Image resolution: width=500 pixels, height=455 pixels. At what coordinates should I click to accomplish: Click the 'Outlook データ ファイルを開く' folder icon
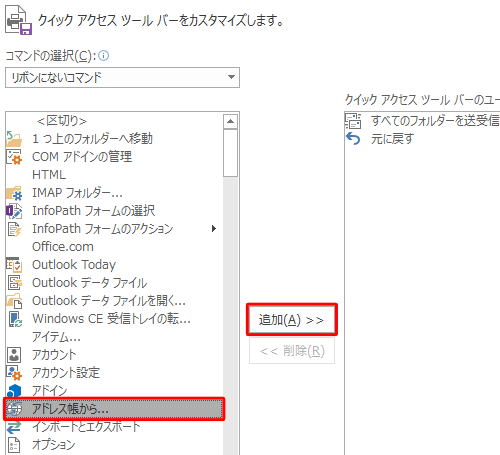(14, 301)
